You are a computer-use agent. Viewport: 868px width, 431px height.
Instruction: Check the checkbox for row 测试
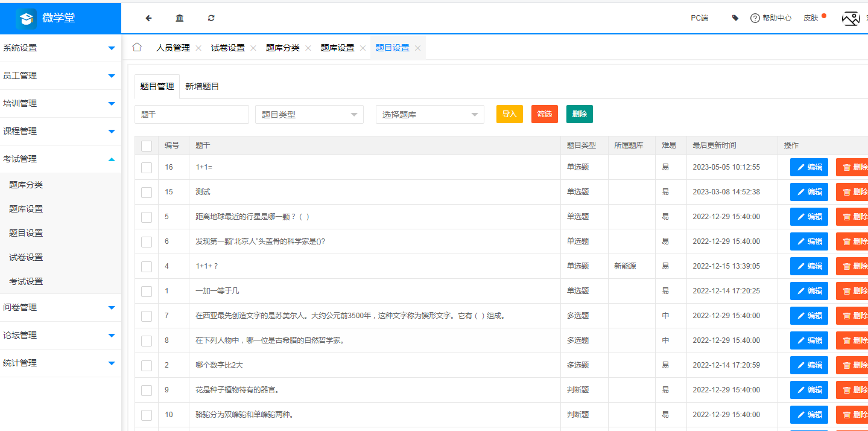pos(146,191)
